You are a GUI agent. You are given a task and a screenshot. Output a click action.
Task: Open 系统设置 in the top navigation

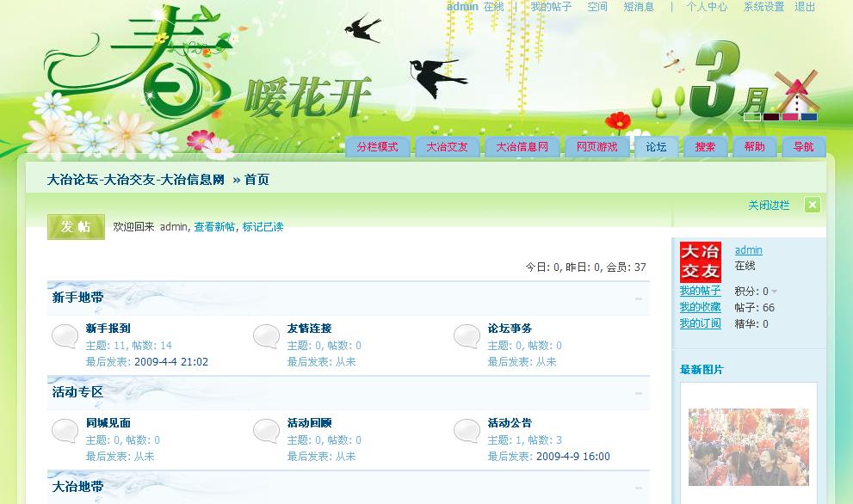tap(763, 7)
